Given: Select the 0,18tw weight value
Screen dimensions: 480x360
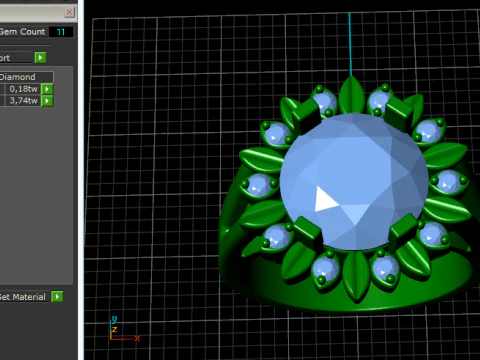Looking at the screenshot, I should pyautogui.click(x=22, y=89).
